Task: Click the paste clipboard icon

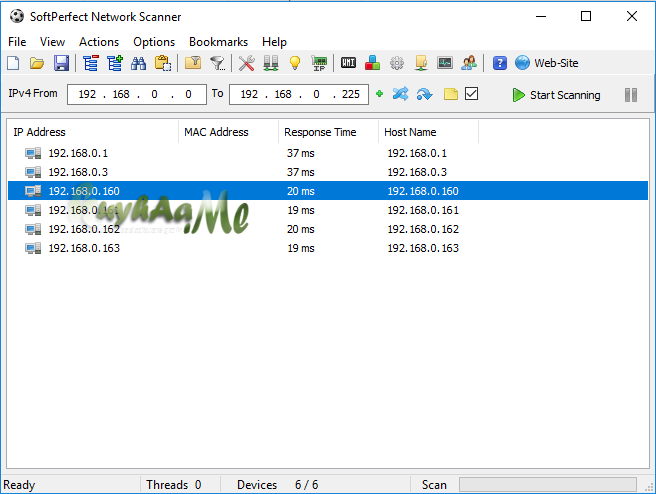Action: [163, 63]
